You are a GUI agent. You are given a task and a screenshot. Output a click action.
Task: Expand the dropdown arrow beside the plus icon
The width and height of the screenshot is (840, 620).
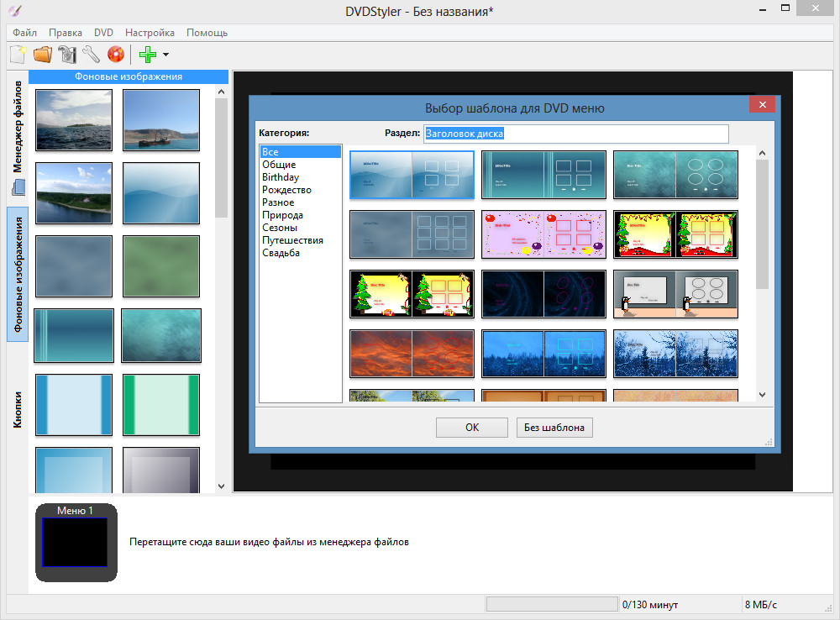click(165, 55)
